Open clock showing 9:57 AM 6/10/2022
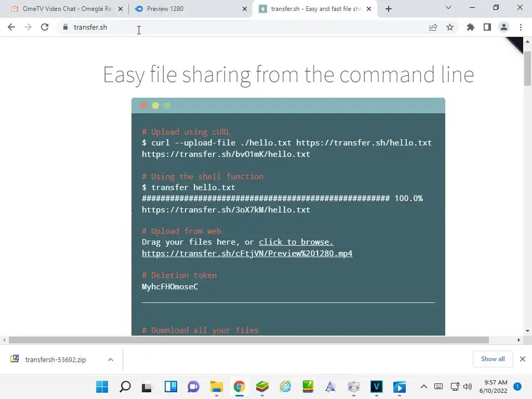 [494, 387]
